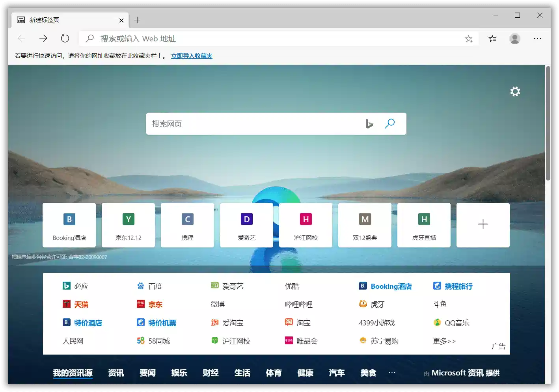
Task: Open the 虎牙直播 quick link tile
Action: click(424, 225)
